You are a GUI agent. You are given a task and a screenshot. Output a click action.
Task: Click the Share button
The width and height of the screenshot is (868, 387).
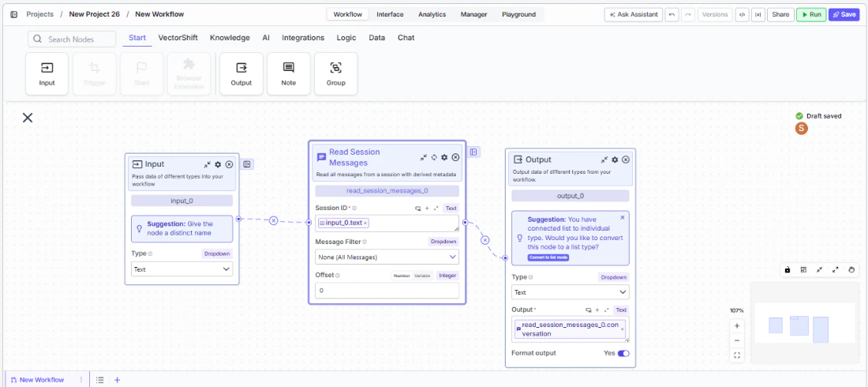[x=780, y=14]
